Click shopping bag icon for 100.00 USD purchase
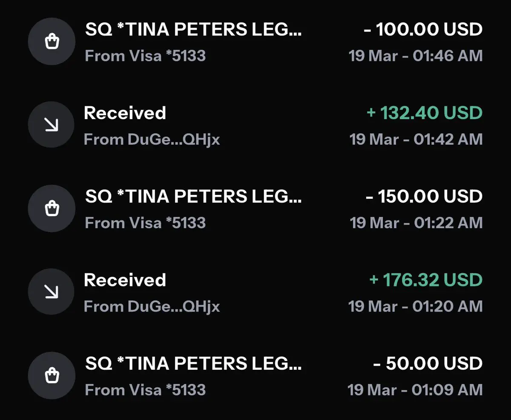The width and height of the screenshot is (511, 420). [52, 42]
